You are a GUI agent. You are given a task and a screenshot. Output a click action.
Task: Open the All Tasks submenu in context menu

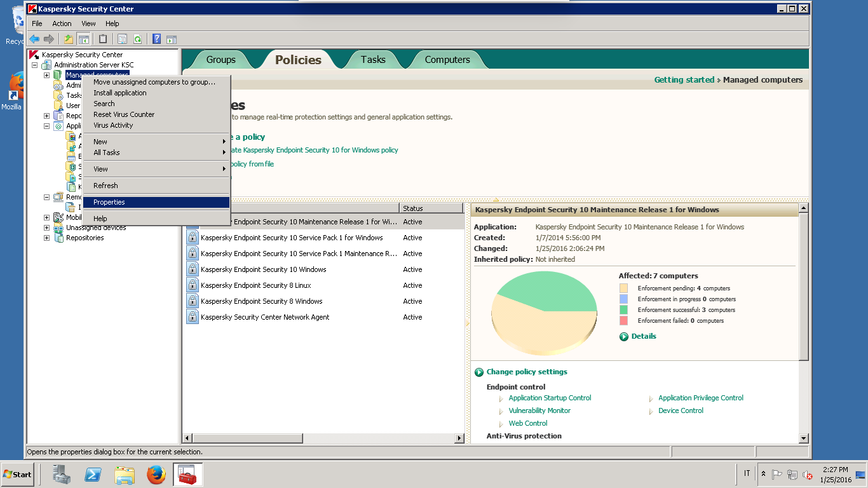pyautogui.click(x=156, y=152)
